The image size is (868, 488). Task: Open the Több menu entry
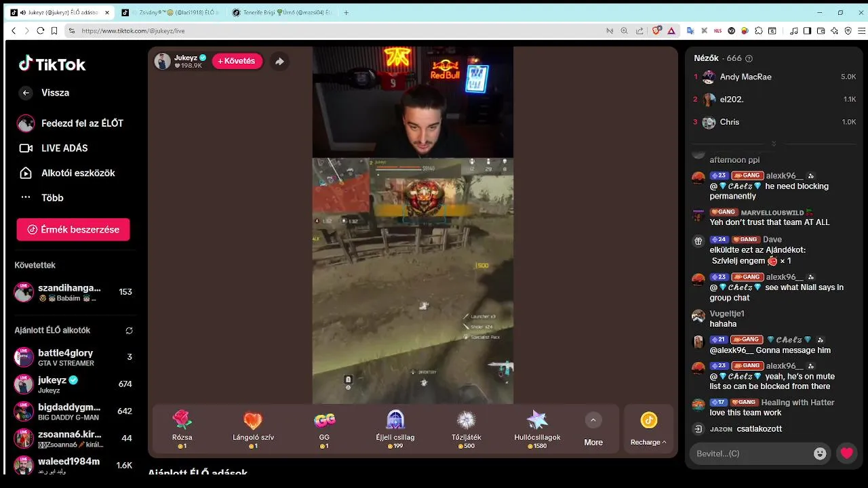point(41,198)
